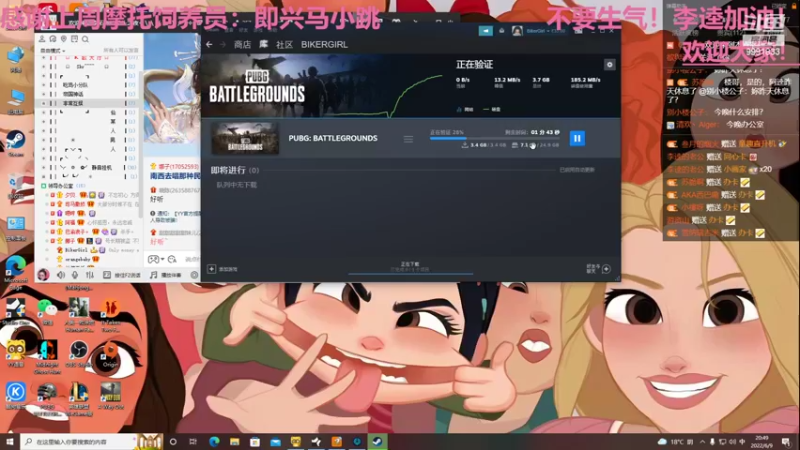Open the 社区 tab in Steam
800x450 pixels.
click(x=284, y=44)
